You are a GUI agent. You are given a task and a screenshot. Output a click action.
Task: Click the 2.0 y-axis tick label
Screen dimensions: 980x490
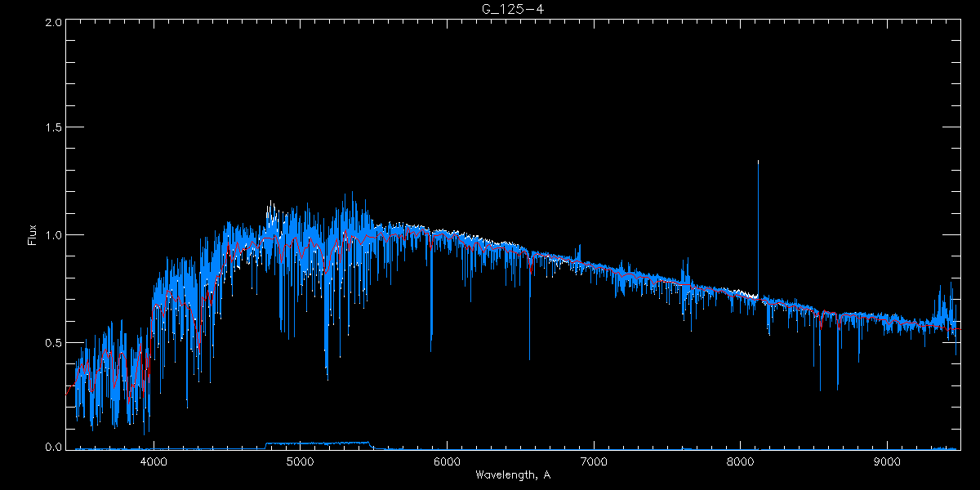53,22
